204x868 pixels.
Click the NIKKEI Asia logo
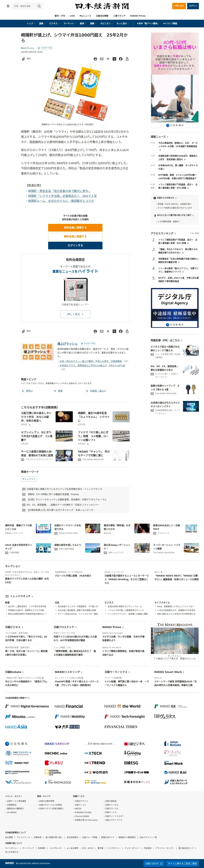pos(16,727)
